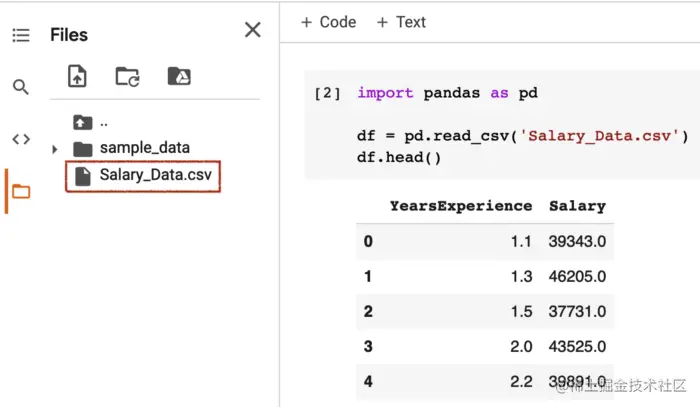Image resolution: width=700 pixels, height=407 pixels.
Task: Click the [2] cell run indicator
Action: coord(328,93)
